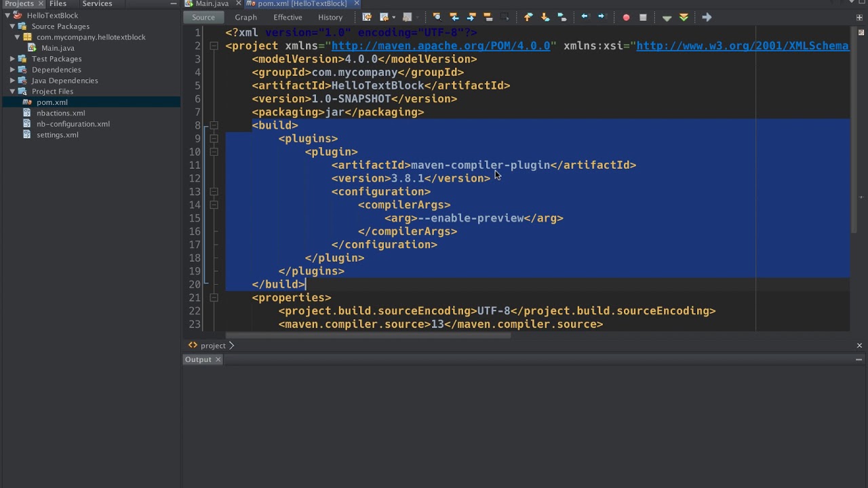Select settings.xml in the tree
868x488 pixels.
(57, 135)
